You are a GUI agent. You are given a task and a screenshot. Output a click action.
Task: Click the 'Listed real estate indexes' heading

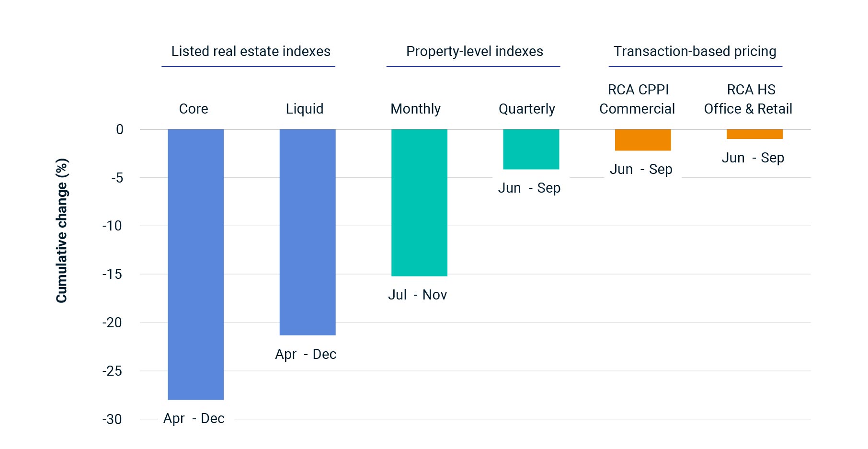[x=251, y=51]
